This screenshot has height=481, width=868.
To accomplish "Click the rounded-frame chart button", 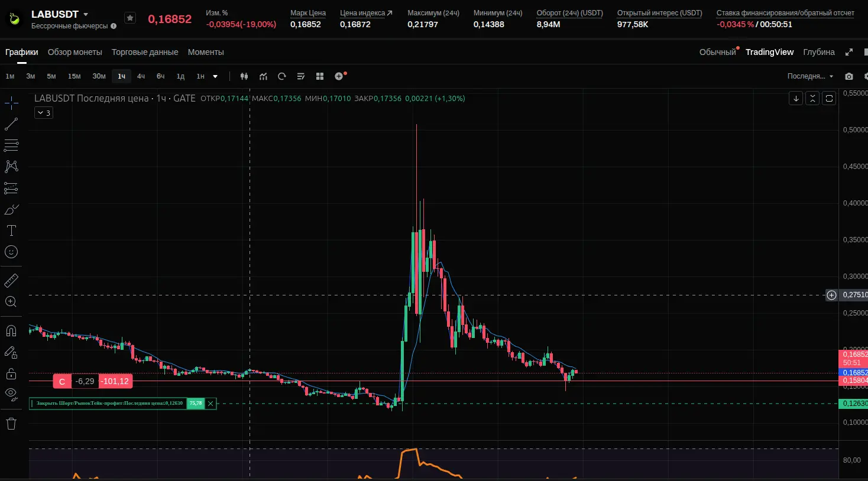I will click(x=829, y=99).
